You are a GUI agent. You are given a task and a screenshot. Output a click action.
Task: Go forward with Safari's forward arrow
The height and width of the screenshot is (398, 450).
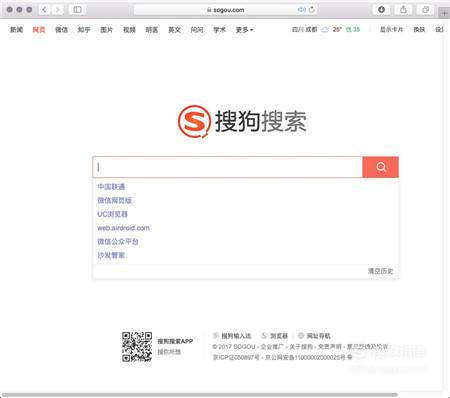coord(58,10)
